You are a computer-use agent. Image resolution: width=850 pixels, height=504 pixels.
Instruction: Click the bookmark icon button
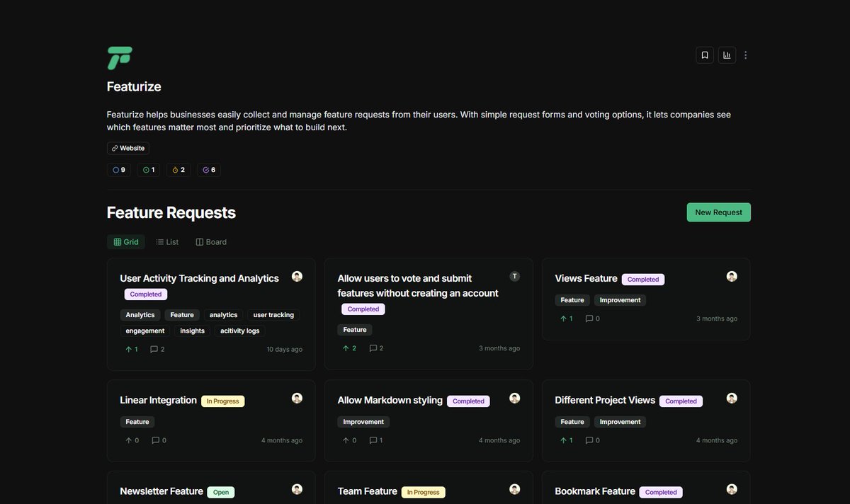pos(705,55)
